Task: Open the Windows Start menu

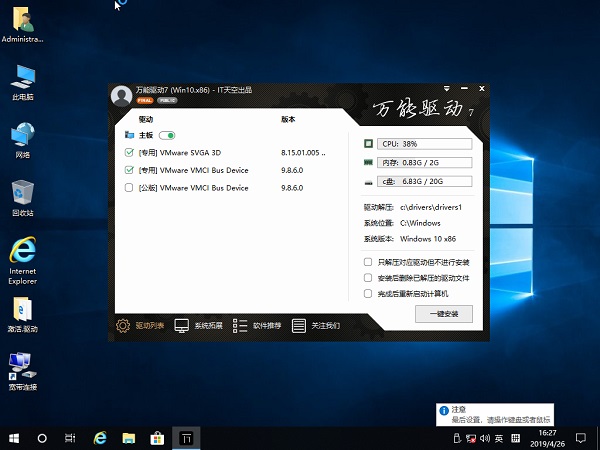Action: 14,438
